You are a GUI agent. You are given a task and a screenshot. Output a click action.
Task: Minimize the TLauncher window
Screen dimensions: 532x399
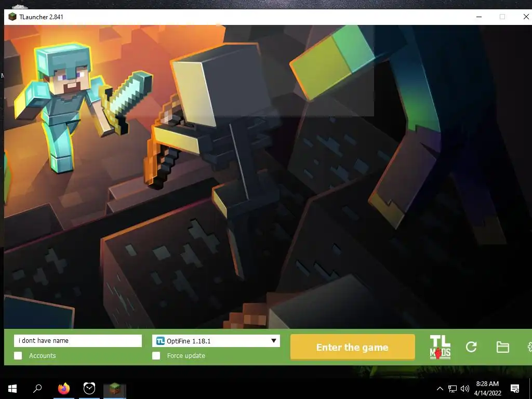click(479, 17)
